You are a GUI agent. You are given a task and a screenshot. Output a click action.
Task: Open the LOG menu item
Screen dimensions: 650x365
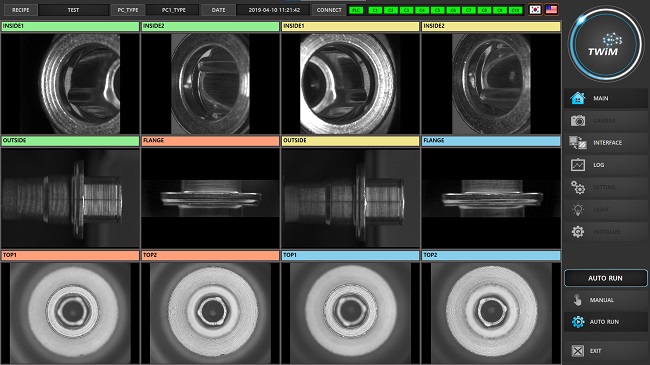coord(606,165)
